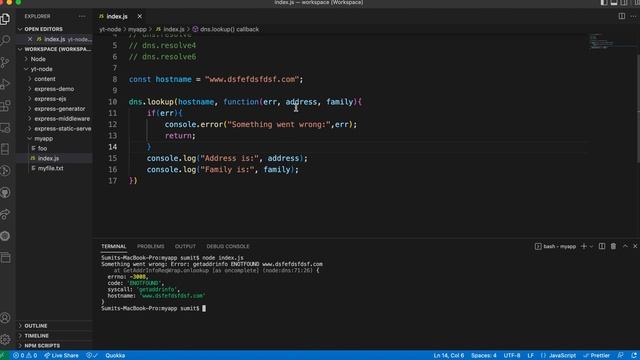640x360 pixels.
Task: Click the bash - myapp terminal label
Action: (x=555, y=246)
